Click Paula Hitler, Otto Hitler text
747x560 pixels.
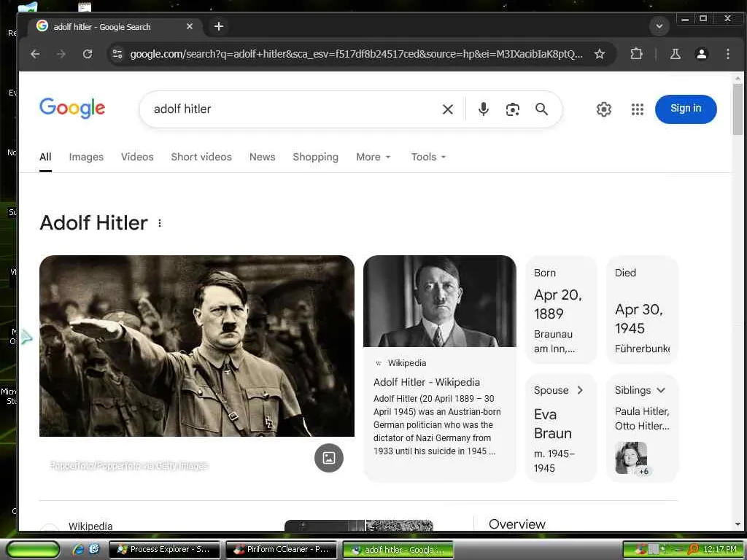[x=642, y=419]
